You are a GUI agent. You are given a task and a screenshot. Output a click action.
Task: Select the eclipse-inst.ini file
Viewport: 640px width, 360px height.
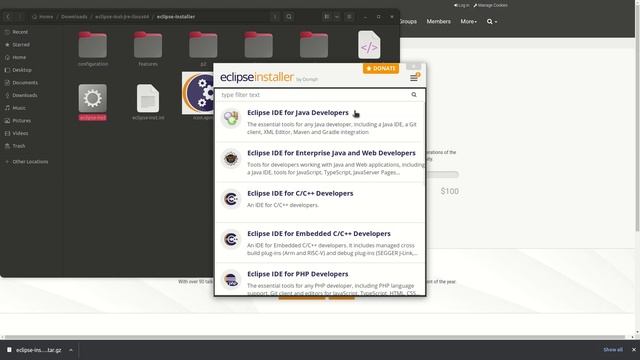[x=148, y=102]
